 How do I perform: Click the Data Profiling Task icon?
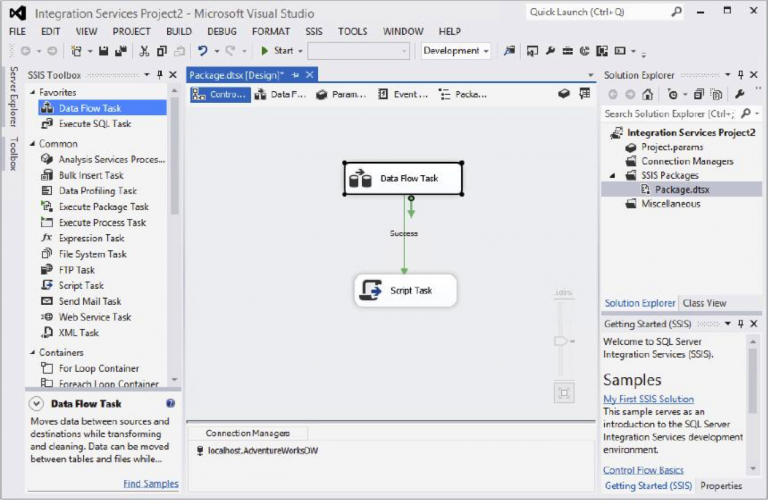click(x=47, y=190)
